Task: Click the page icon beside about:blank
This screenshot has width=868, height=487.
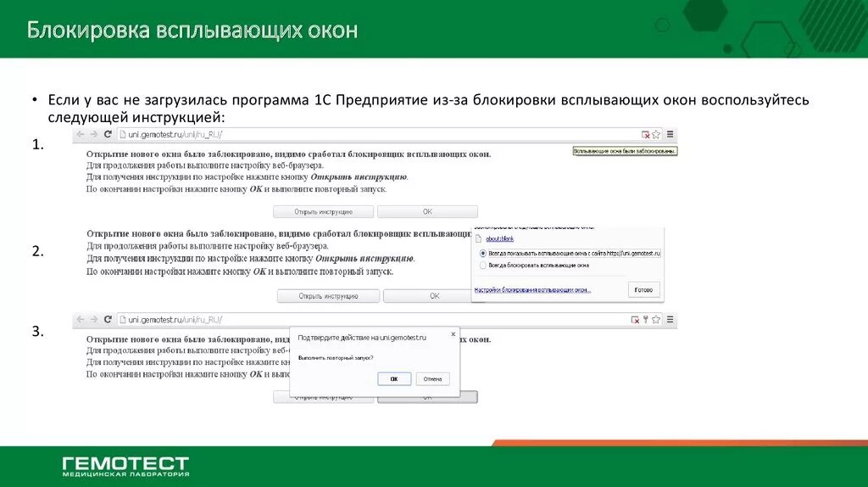Action: pyautogui.click(x=479, y=238)
